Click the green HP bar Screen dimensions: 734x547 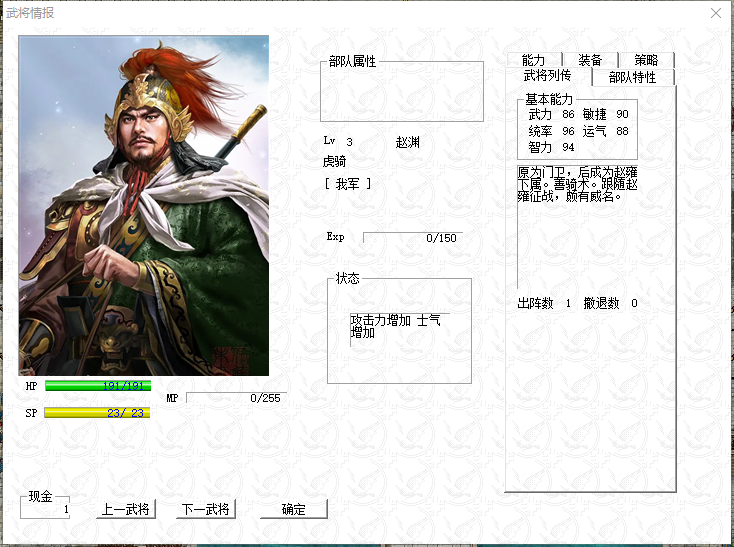[98, 386]
